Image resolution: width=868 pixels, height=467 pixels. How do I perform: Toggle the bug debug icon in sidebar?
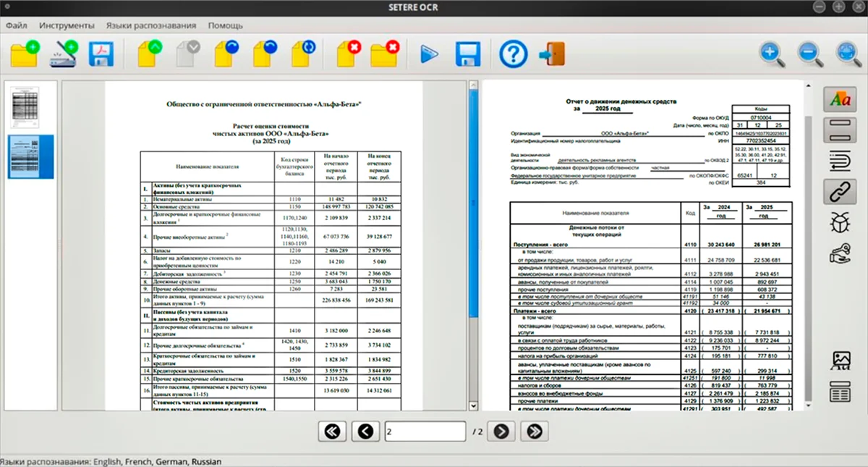(x=841, y=222)
